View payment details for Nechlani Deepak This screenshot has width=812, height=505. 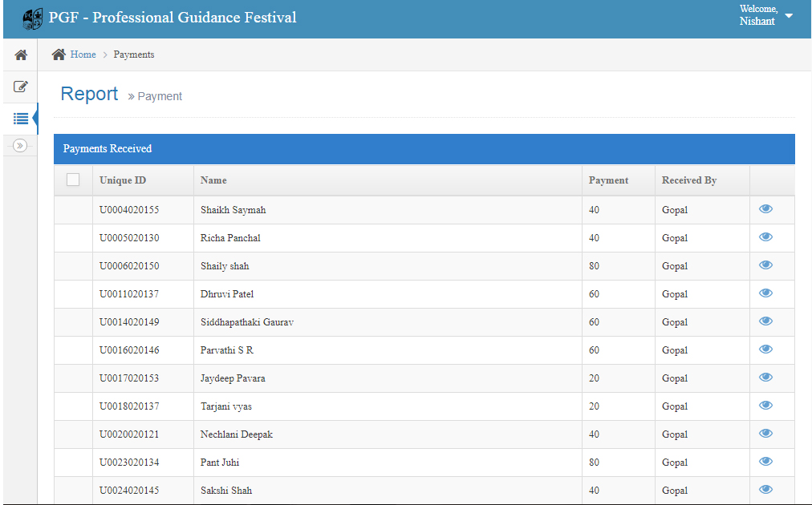[x=766, y=433]
